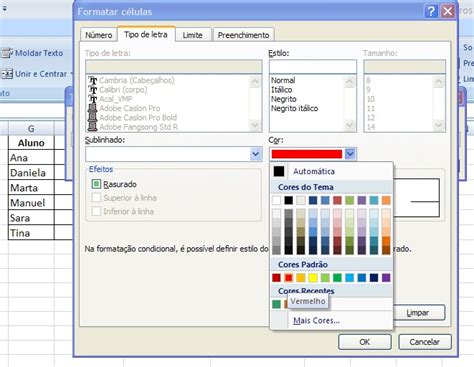Select the Aluno header cell
This screenshot has height=367, width=474.
click(31, 143)
